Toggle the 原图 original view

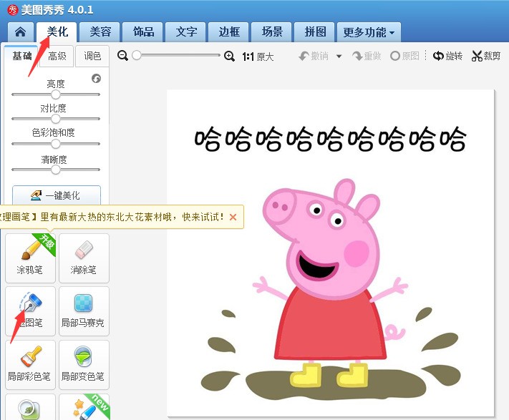(404, 56)
